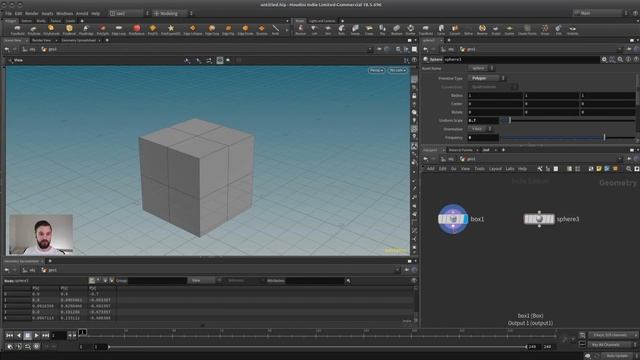Jump to last frame in playbar

[x=45, y=336]
